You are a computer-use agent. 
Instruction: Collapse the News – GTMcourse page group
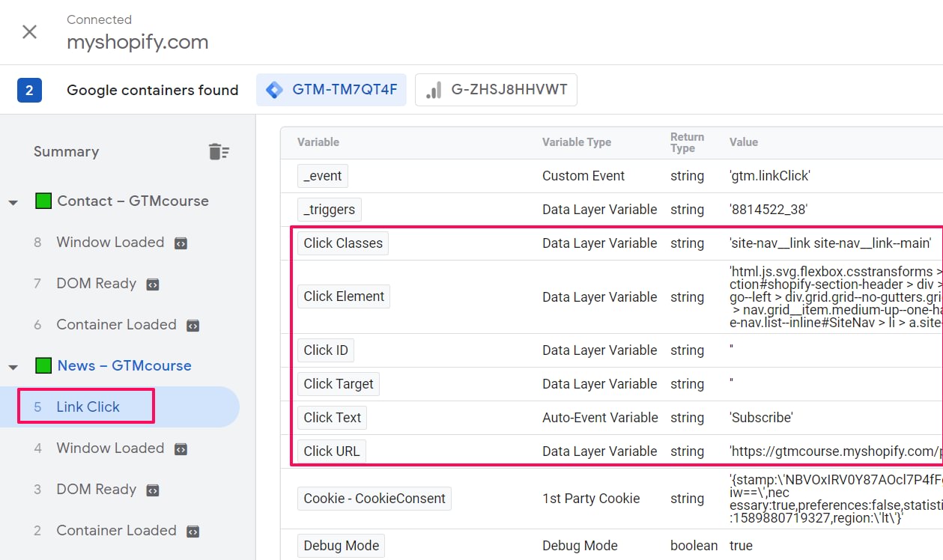tap(13, 367)
